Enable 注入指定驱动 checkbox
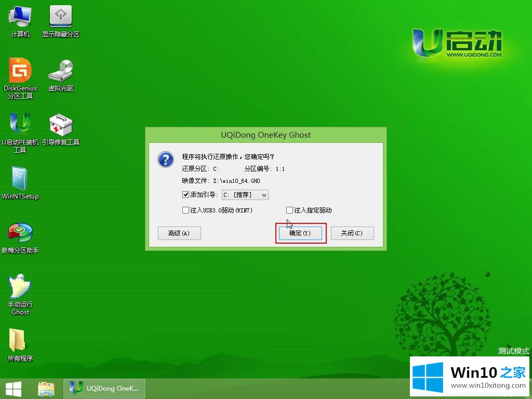The image size is (532, 399). pyautogui.click(x=289, y=210)
